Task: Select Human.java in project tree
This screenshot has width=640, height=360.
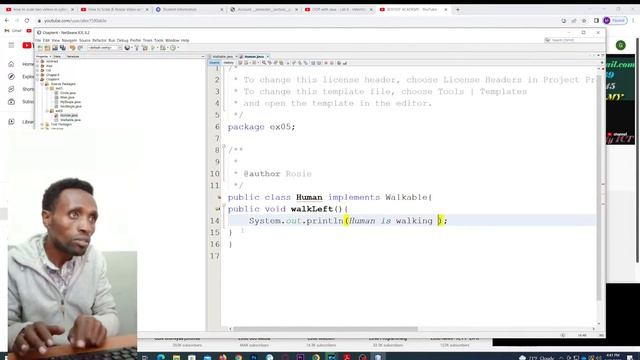Action: point(69,116)
